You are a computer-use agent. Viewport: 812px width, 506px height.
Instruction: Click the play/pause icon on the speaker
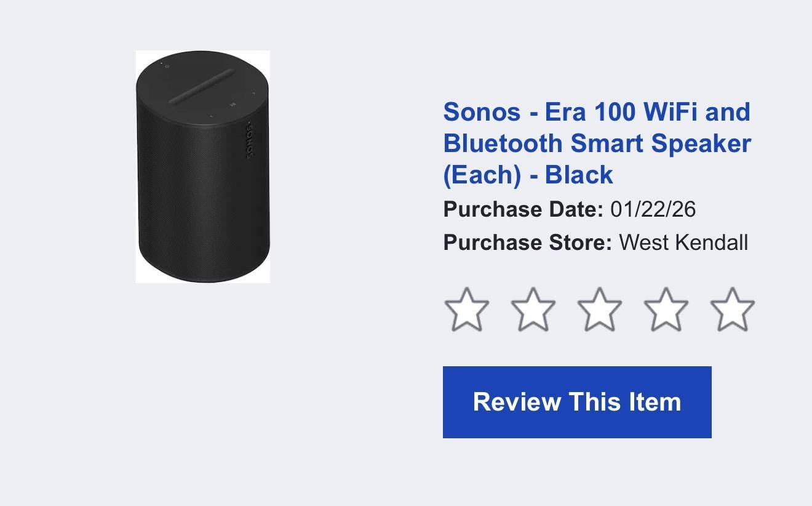tap(232, 104)
